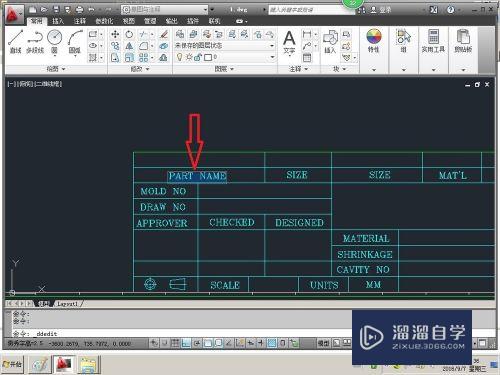Click the Erase tool icon
The width and height of the screenshot is (500, 375).
click(163, 34)
